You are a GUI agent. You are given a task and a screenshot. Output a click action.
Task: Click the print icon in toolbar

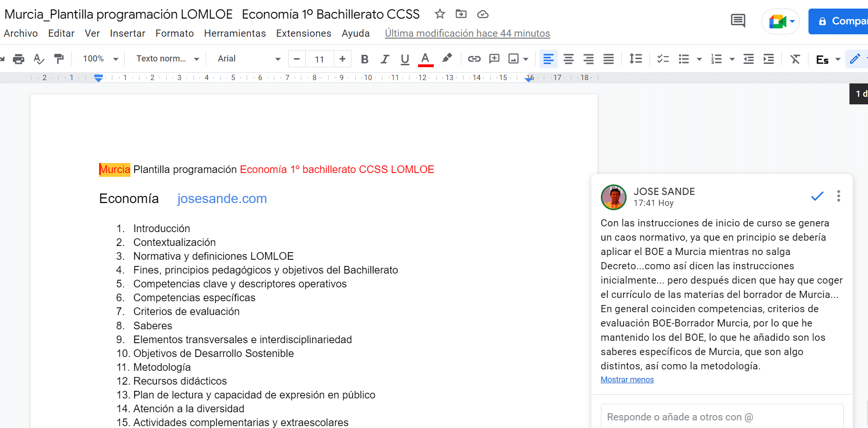[19, 59]
